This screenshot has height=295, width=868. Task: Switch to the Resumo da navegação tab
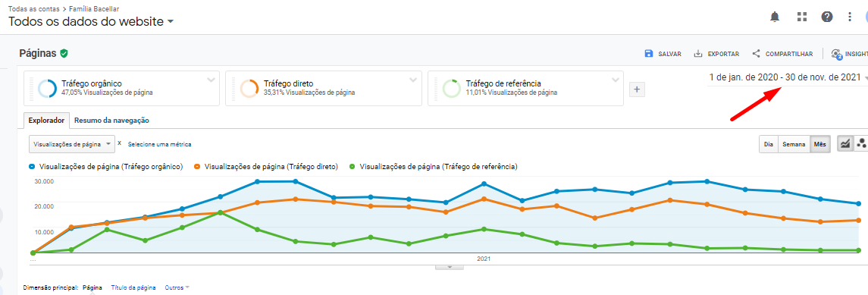click(x=111, y=120)
